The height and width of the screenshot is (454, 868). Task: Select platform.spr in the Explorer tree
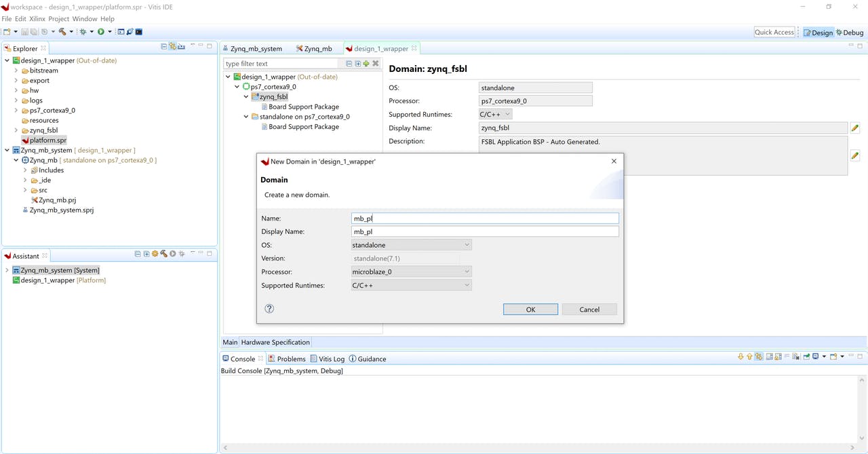pyautogui.click(x=47, y=140)
